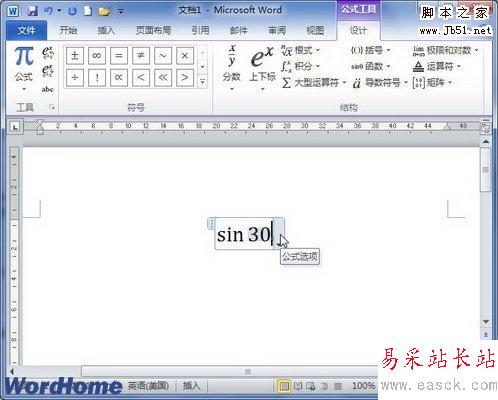Switch to Print Layout view icon

click(284, 386)
